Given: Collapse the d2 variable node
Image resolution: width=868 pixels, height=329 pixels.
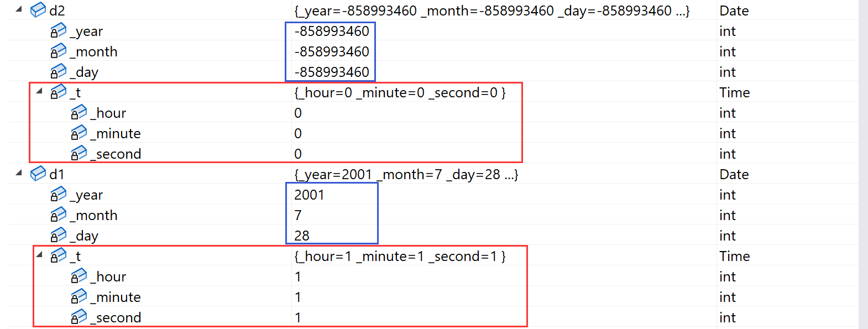Looking at the screenshot, I should coord(19,9).
